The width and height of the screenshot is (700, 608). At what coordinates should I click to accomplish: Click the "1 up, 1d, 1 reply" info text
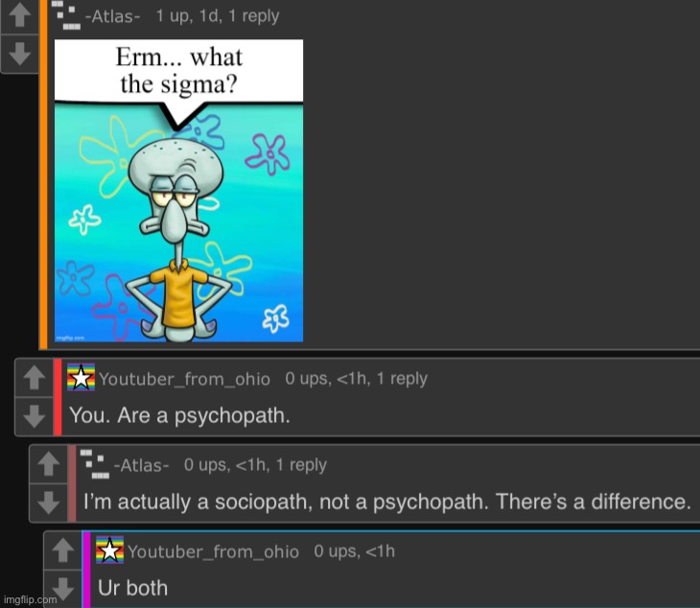218,16
